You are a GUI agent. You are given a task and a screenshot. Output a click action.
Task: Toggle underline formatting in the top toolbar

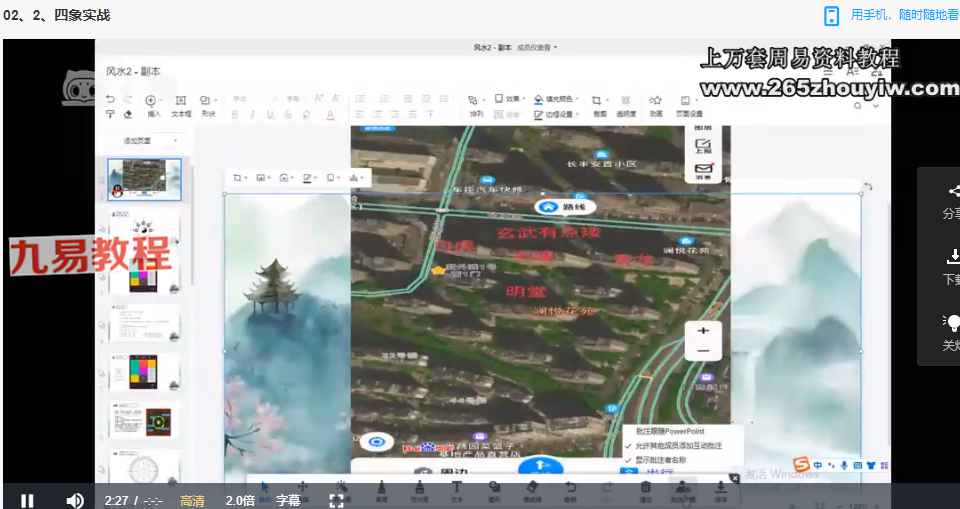[270, 115]
